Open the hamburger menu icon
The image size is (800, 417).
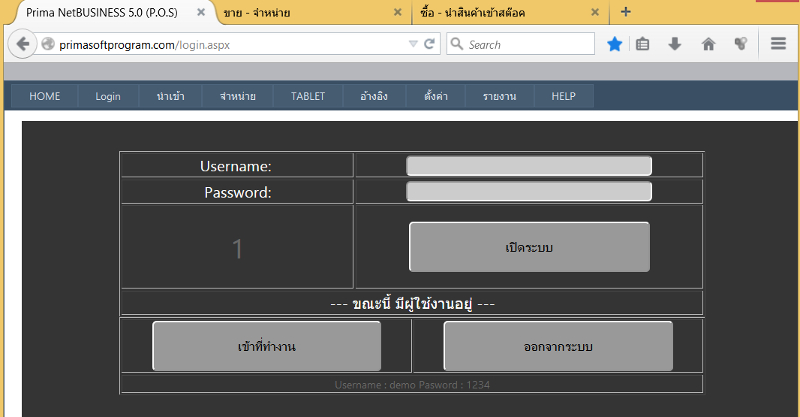pos(778,44)
